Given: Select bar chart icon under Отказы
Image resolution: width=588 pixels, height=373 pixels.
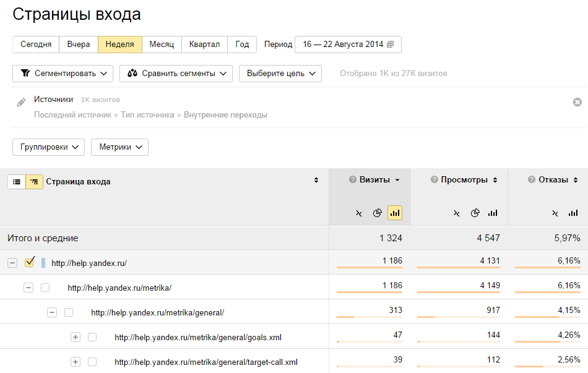Looking at the screenshot, I should (573, 213).
